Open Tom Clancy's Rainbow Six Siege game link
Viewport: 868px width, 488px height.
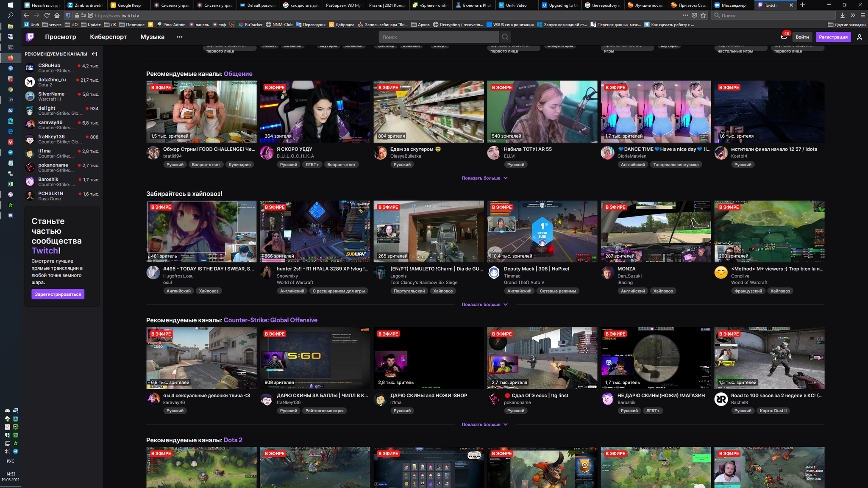click(424, 283)
